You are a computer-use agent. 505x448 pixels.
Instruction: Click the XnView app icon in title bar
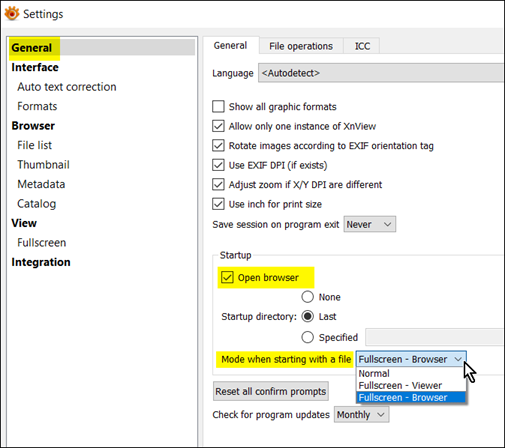pyautogui.click(x=12, y=13)
